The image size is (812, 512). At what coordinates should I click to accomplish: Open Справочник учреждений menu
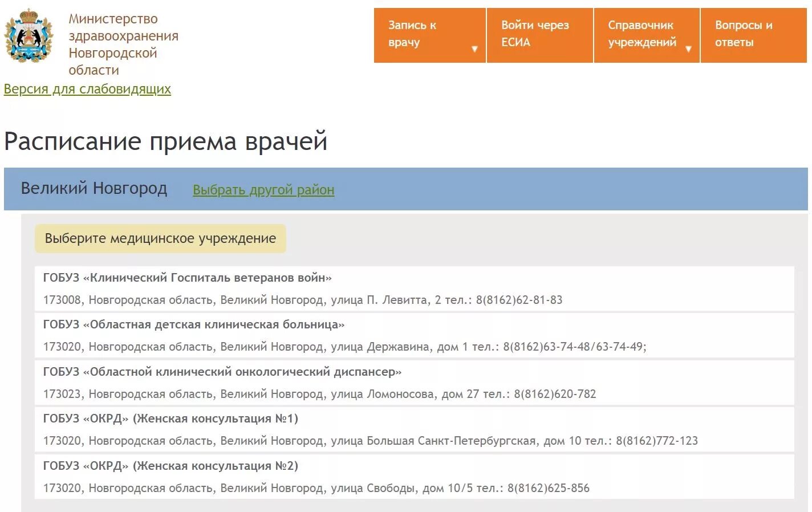click(647, 35)
